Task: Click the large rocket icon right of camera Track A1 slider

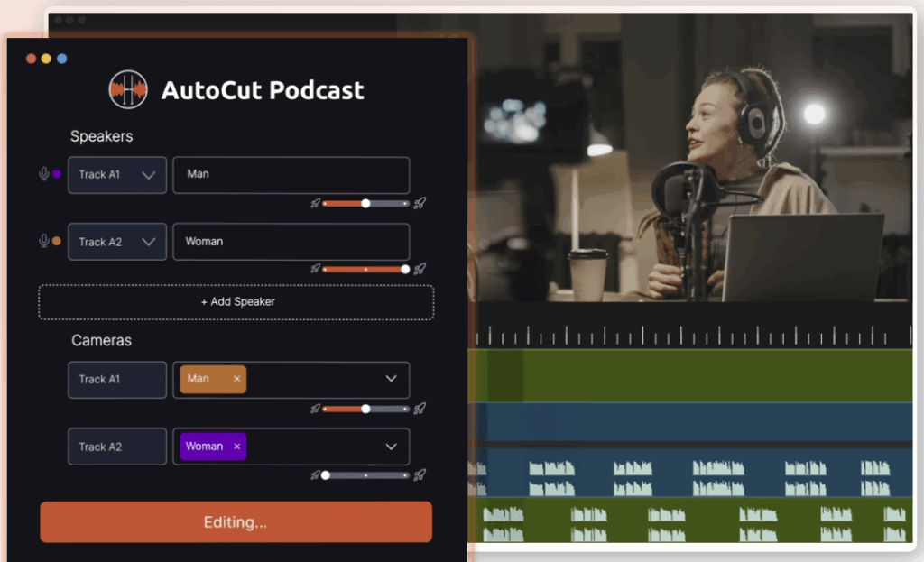Action: 420,409
